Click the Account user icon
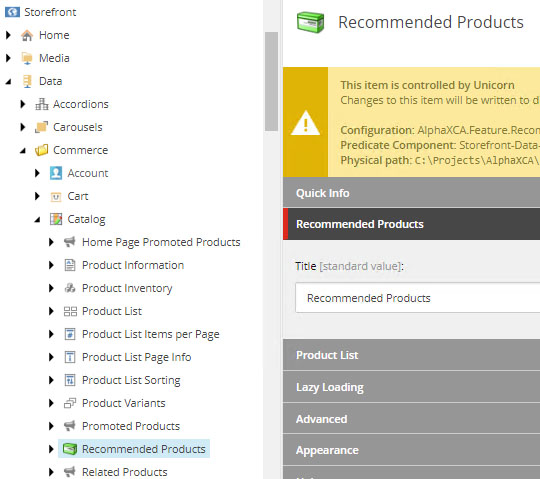 (x=56, y=173)
